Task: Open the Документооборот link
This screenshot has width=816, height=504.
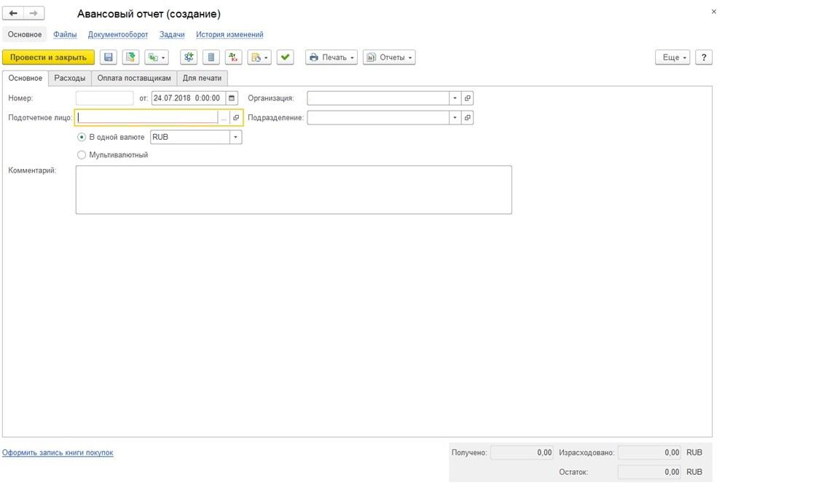Action: coord(118,34)
